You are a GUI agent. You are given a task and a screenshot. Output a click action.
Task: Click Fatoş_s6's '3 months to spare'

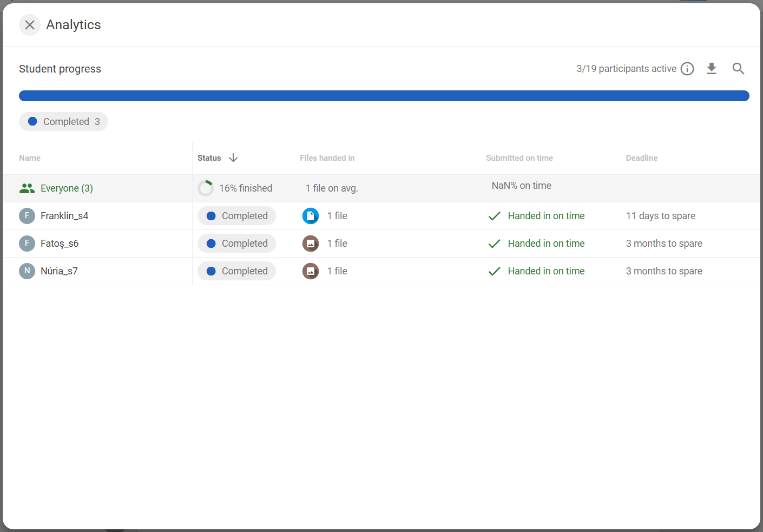tap(664, 244)
